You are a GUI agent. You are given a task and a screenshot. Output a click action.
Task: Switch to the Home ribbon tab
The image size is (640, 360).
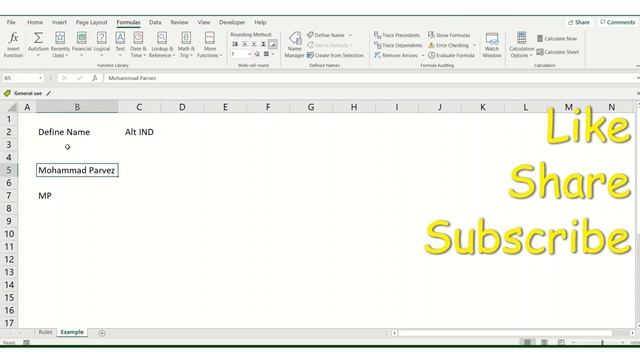35,22
